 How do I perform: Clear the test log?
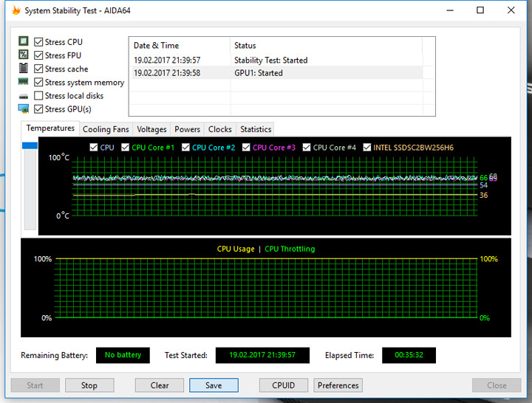[x=160, y=385]
